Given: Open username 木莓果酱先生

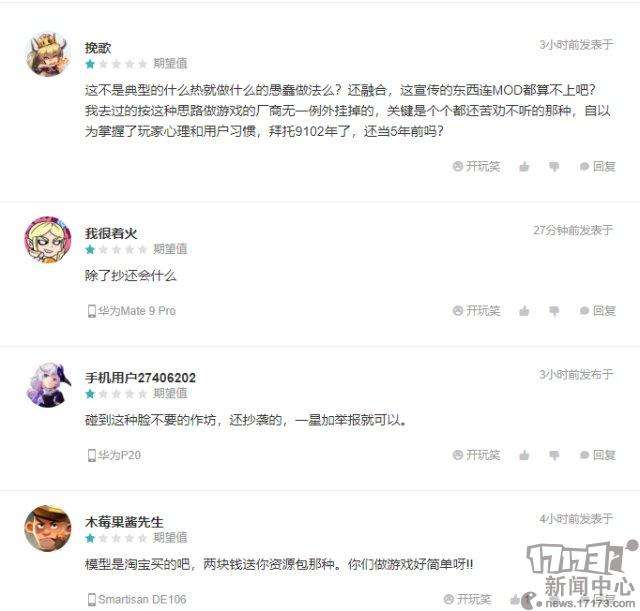Looking at the screenshot, I should pos(124,522).
